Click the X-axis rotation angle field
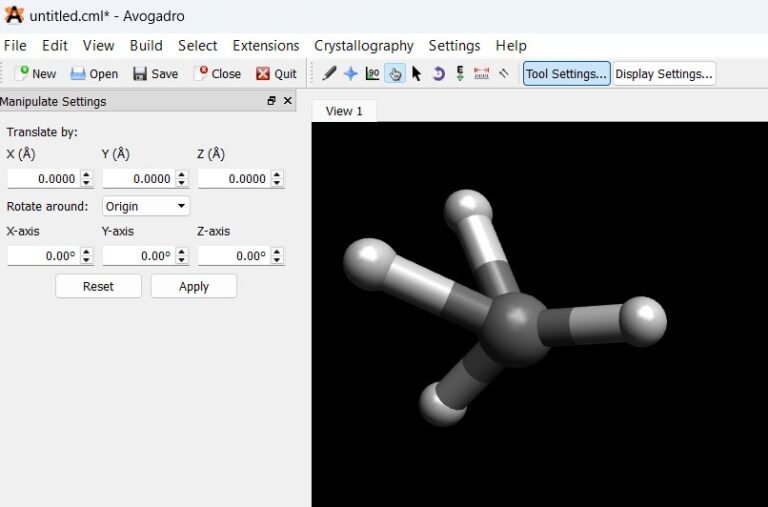The height and width of the screenshot is (507, 768). 43,256
